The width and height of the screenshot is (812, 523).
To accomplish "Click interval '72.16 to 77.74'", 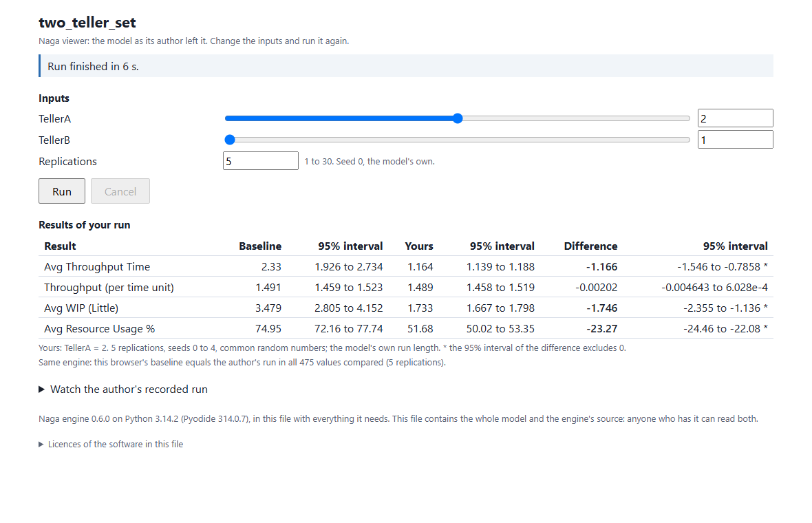I will click(348, 329).
